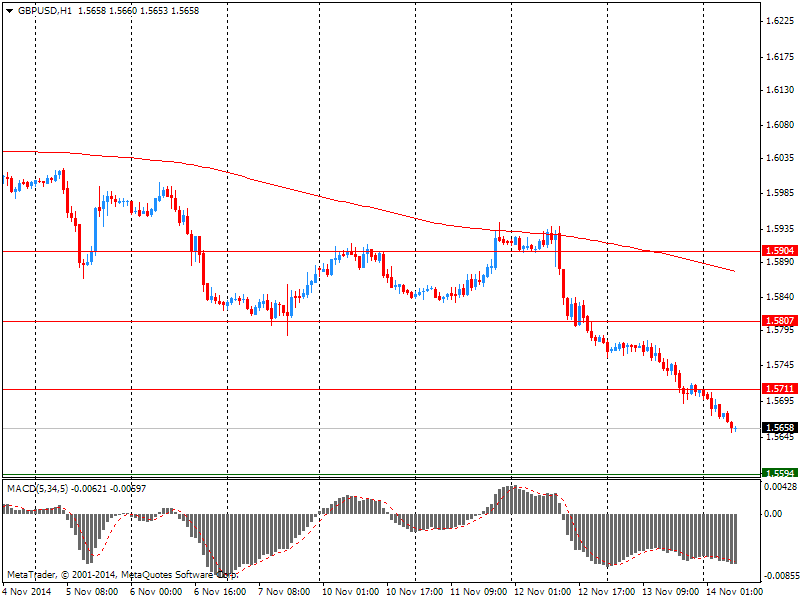Select the 1.6035 price scale value
Viewport: 800px width, 600px height.
[x=781, y=158]
